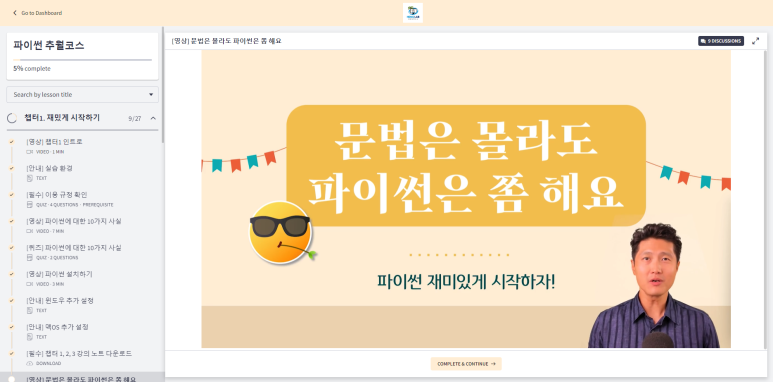The image size is (773, 382).
Task: Toggle completion check for [영상] 파이썬에 대한 10가지 사실
Action: coord(11,221)
